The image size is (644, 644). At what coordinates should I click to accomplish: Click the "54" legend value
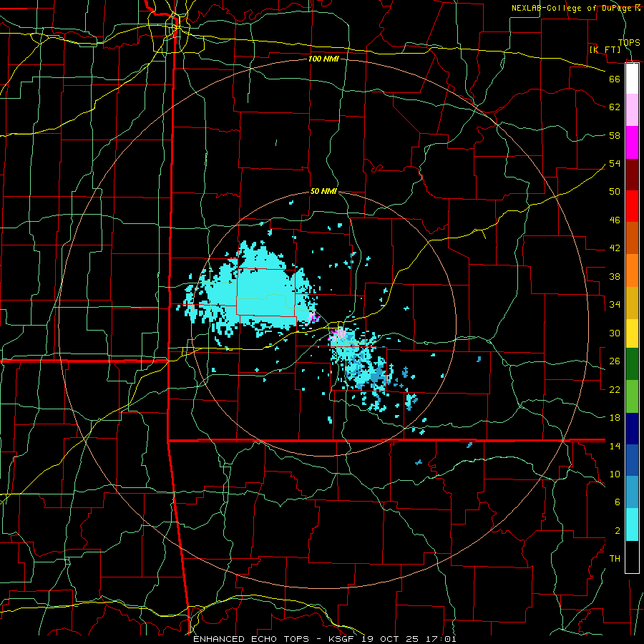click(615, 163)
